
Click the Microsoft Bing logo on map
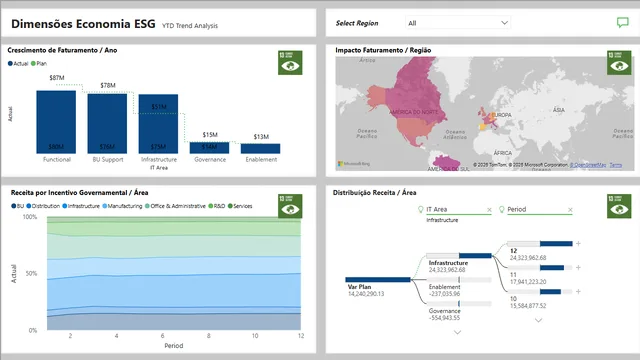tap(354, 164)
